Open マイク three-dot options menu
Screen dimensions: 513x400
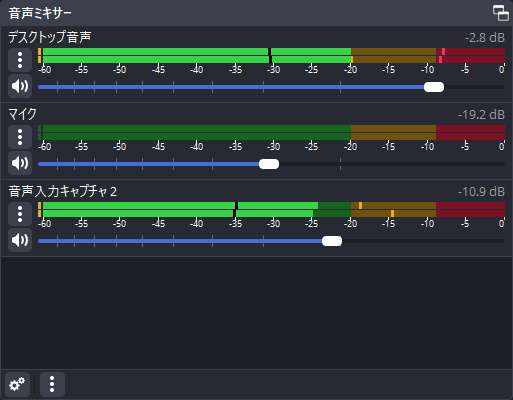coord(20,137)
